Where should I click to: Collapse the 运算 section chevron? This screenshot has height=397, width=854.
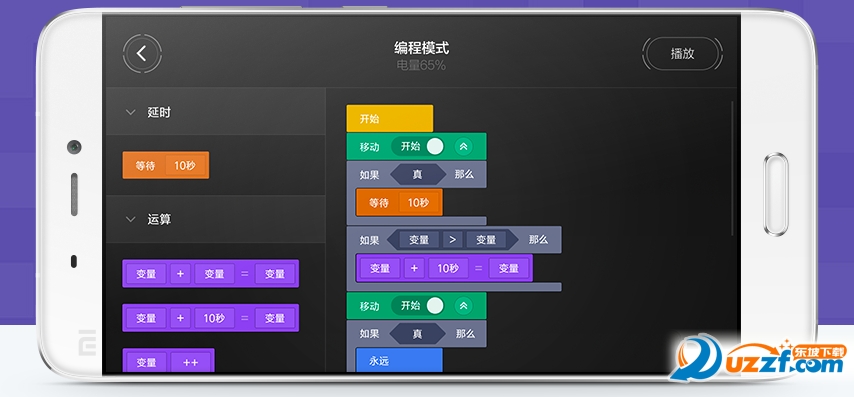130,219
